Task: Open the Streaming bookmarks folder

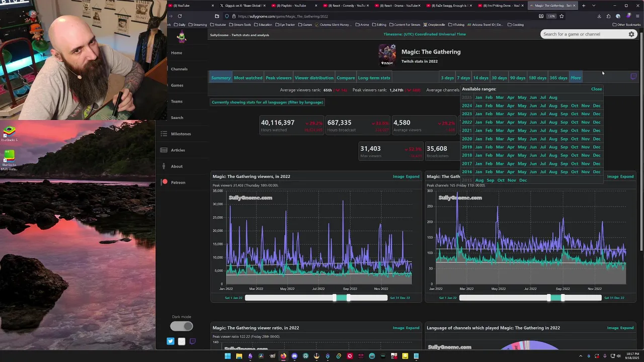Action: point(197,25)
